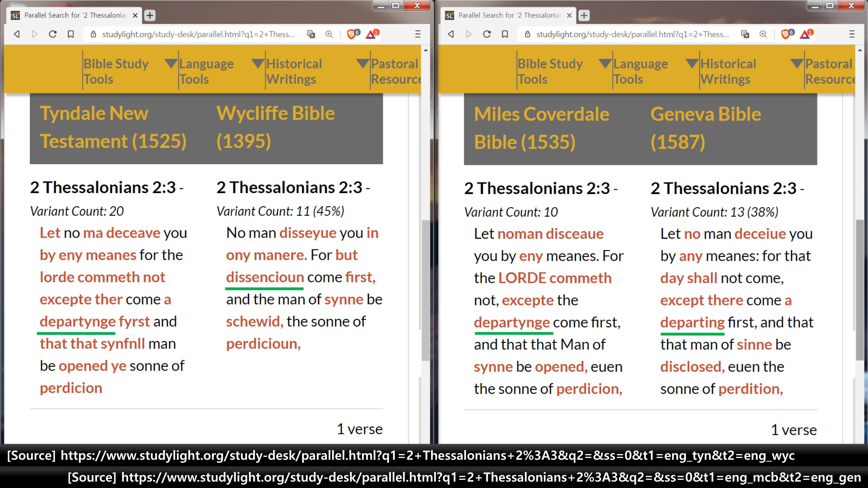The image size is (868, 488).
Task: Click the left browser's address bar URL
Action: click(x=198, y=34)
